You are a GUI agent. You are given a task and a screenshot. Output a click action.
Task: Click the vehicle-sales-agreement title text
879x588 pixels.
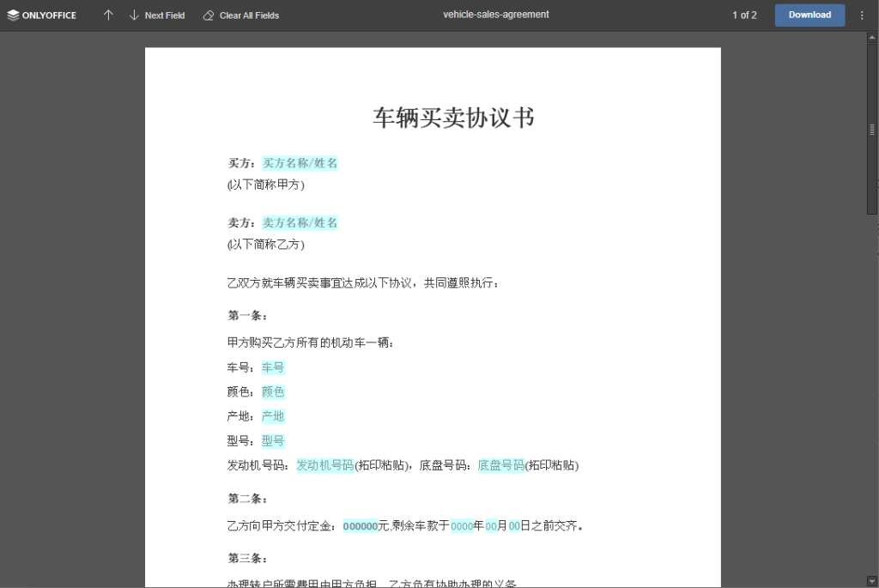(496, 15)
